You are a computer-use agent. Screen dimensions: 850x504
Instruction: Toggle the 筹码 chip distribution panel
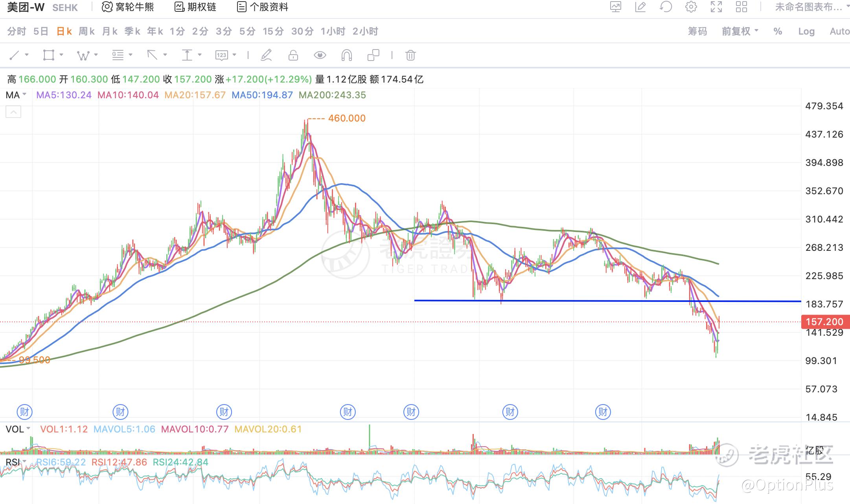click(697, 31)
